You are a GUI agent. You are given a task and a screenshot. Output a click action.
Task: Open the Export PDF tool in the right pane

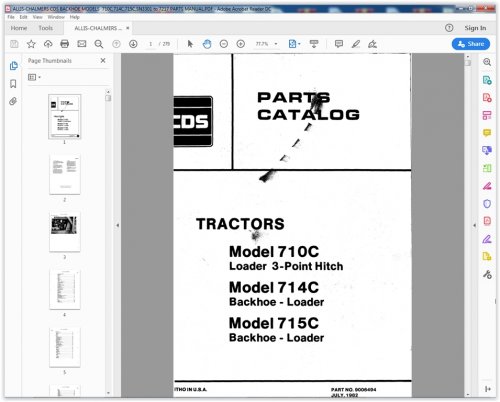pyautogui.click(x=487, y=80)
